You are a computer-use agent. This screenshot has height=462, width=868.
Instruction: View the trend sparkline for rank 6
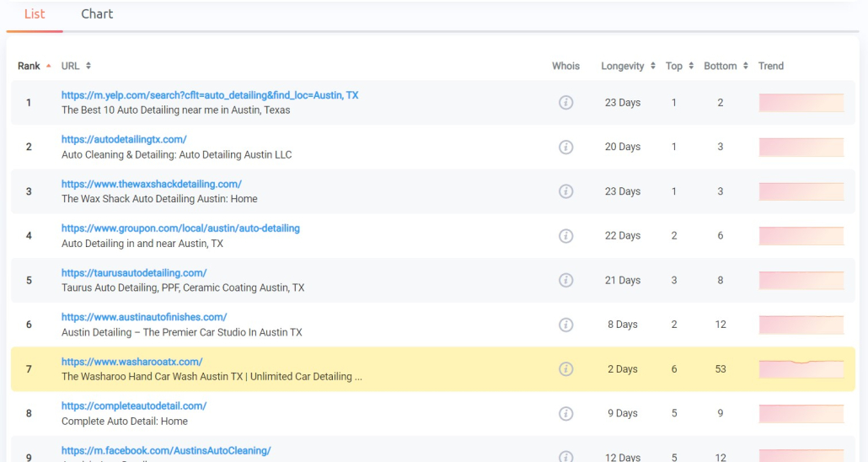pyautogui.click(x=801, y=325)
